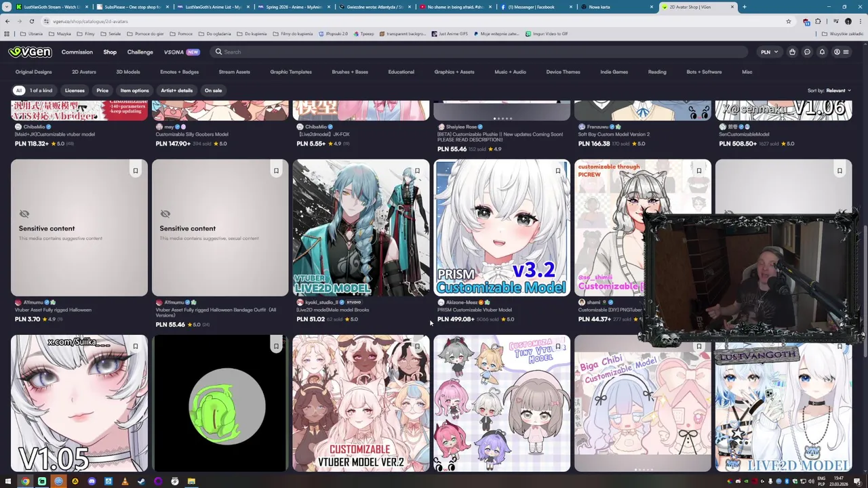Reveal first Sensitive content card by AYmumu
868x488 pixels.
[79, 228]
